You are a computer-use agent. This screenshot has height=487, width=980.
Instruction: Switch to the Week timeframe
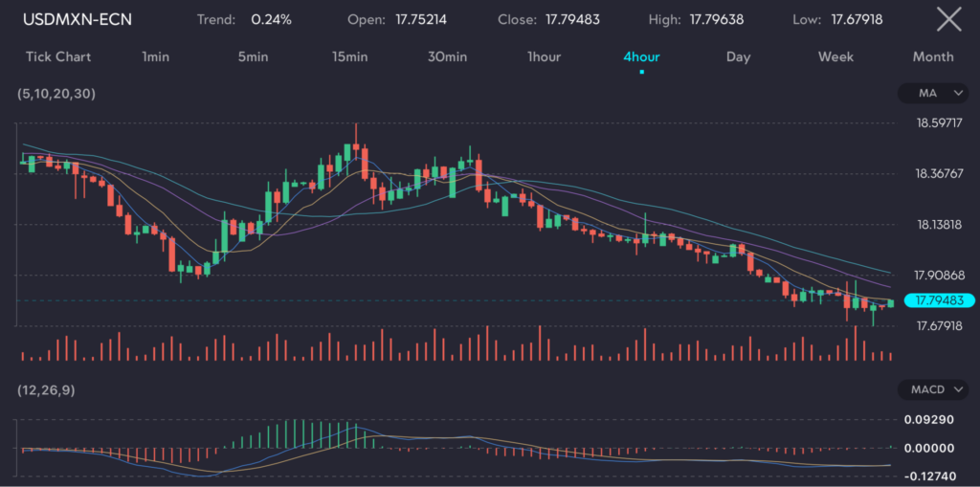coord(835,56)
